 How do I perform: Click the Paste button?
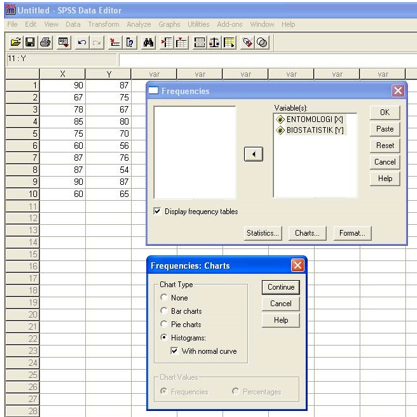[x=385, y=129]
